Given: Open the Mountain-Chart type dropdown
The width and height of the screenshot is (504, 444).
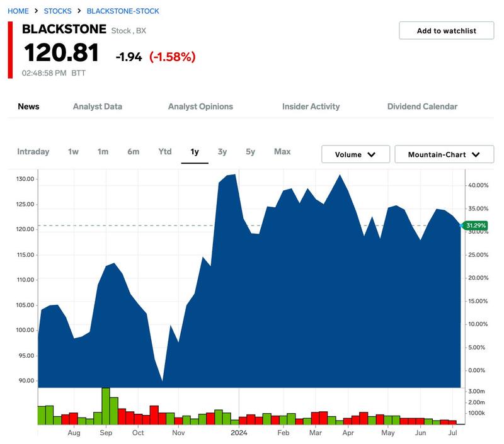Looking at the screenshot, I should pyautogui.click(x=444, y=154).
